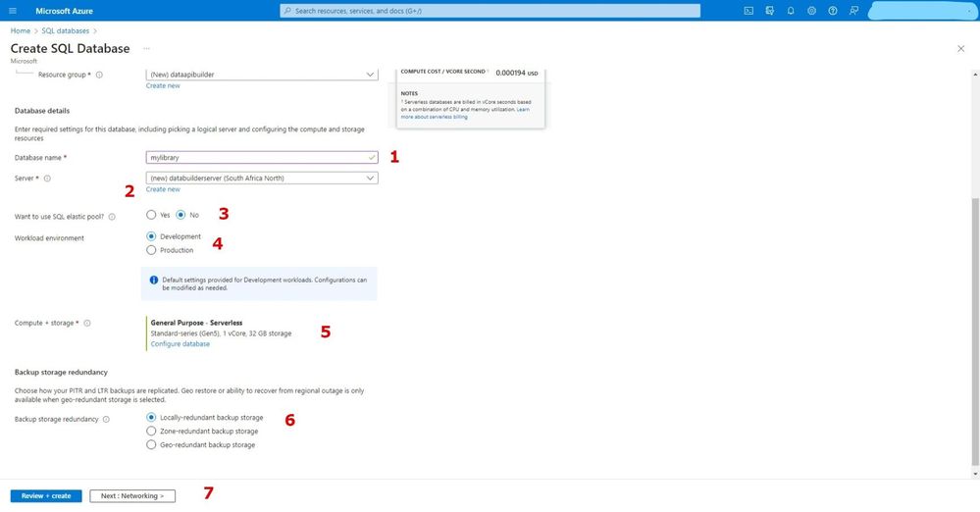
Task: Click Review + create button
Action: click(x=46, y=495)
